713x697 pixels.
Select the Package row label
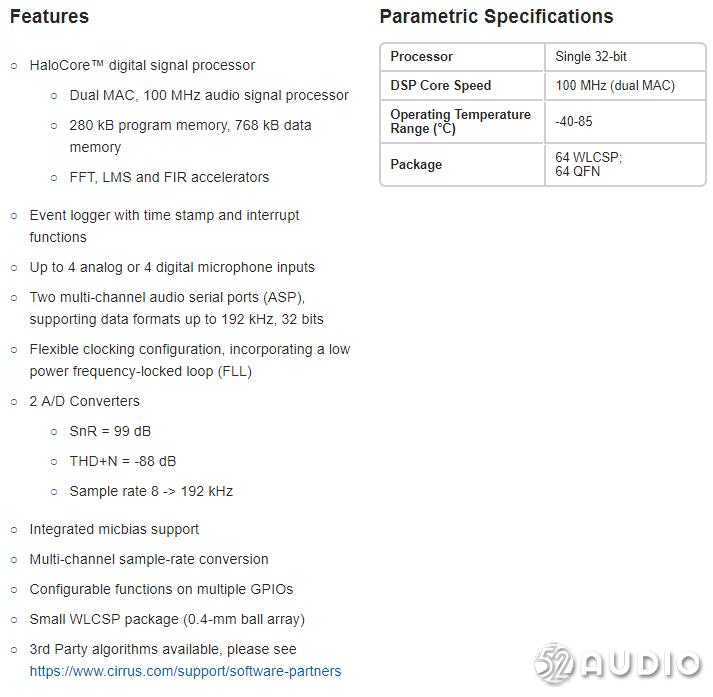(416, 164)
